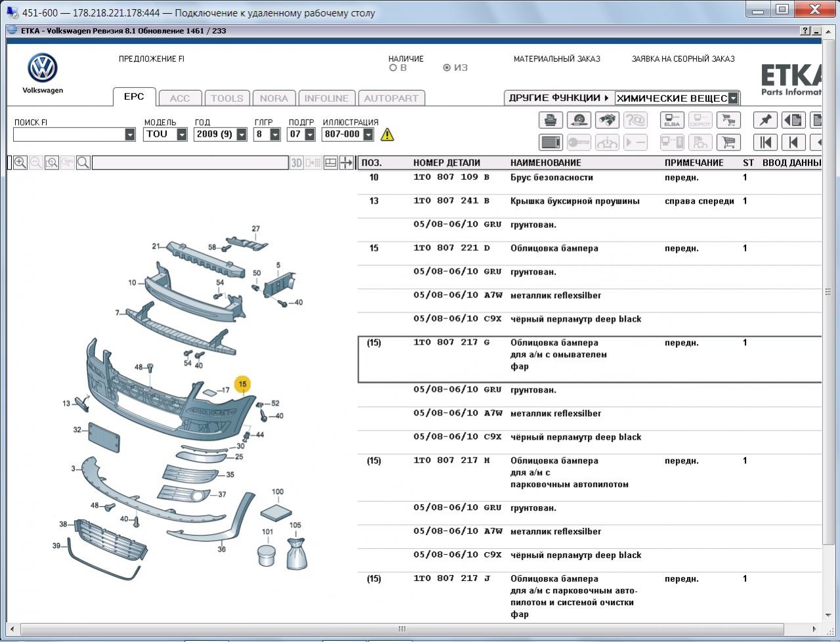This screenshot has height=642, width=840.
Task: Click the plain magnifier search icon
Action: coord(83,162)
